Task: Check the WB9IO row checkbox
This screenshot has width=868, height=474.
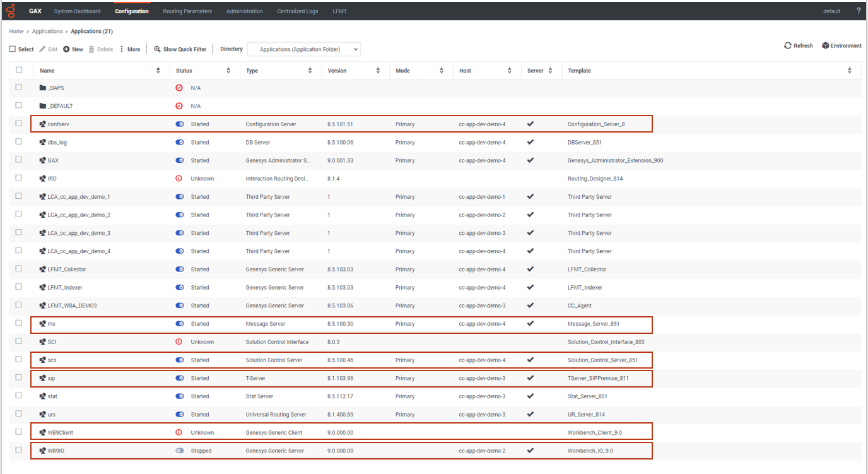Action: (19, 451)
